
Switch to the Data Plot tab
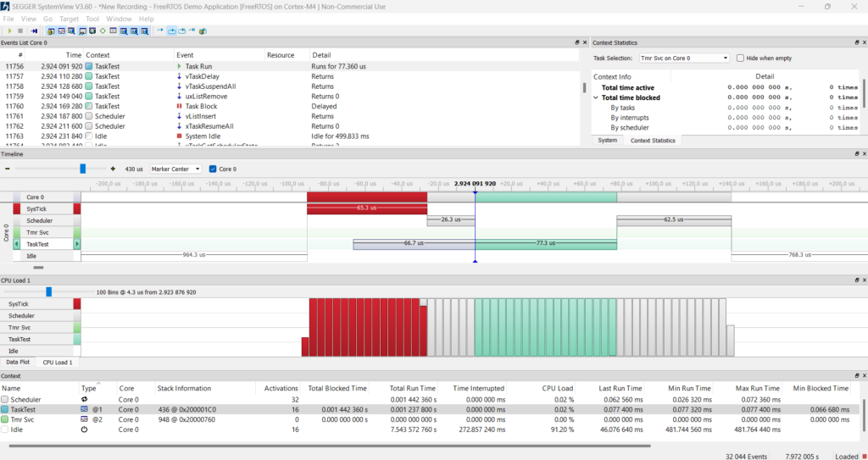tap(17, 362)
